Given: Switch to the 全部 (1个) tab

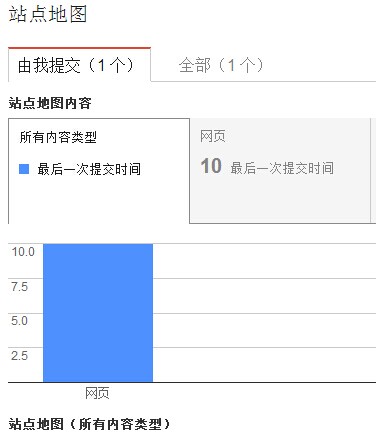Looking at the screenshot, I should pos(221,65).
